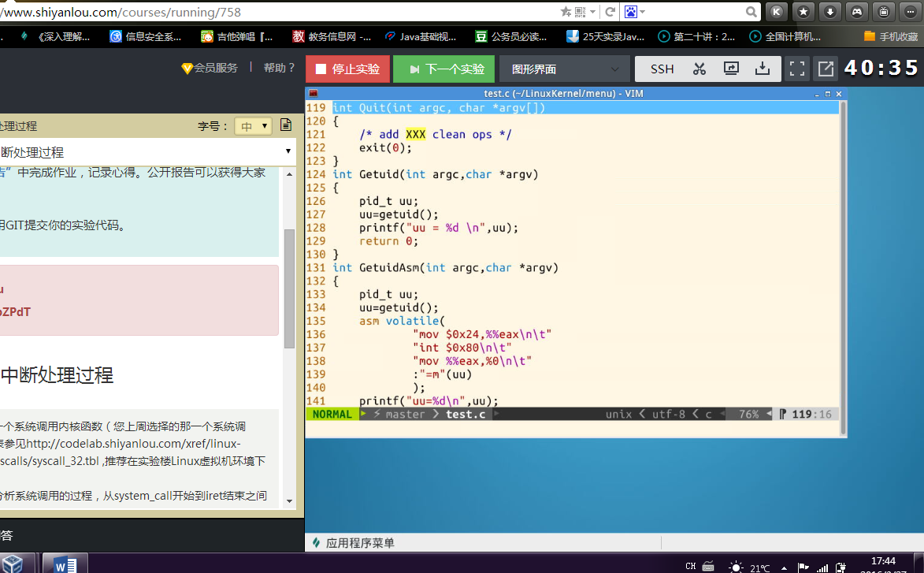Viewport: 924px width, 573px height.
Task: Open the 帮助 help link
Action: pyautogui.click(x=279, y=68)
